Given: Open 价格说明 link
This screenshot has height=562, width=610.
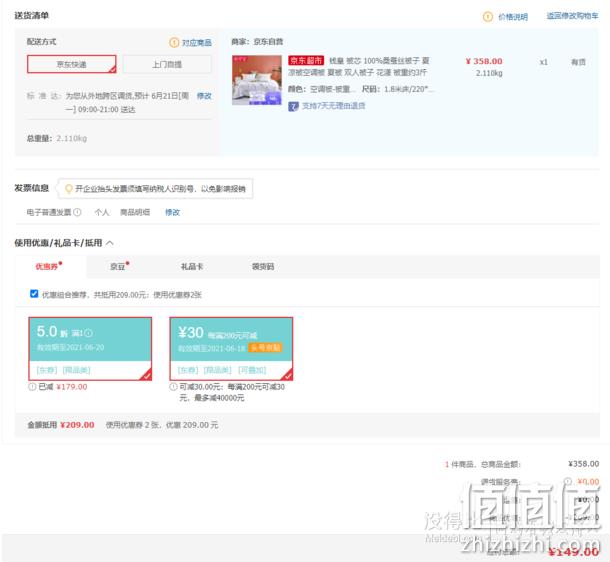Looking at the screenshot, I should [x=513, y=17].
